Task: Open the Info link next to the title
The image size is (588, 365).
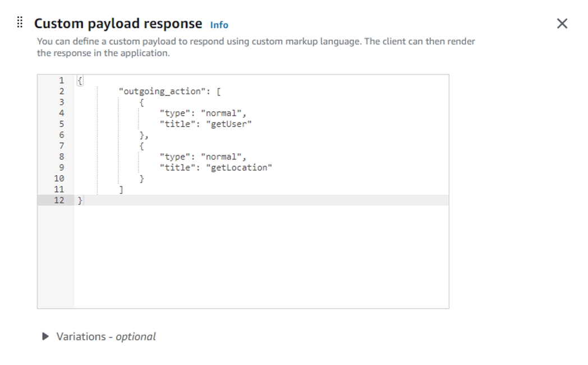Action: [x=219, y=25]
